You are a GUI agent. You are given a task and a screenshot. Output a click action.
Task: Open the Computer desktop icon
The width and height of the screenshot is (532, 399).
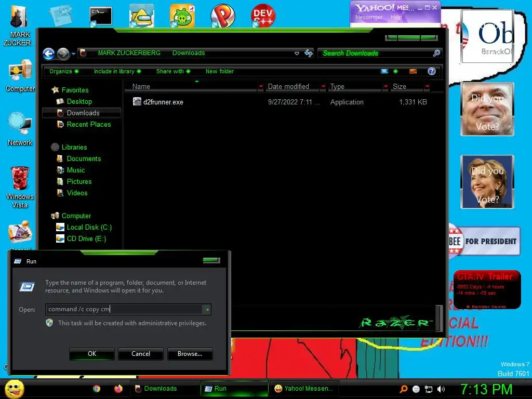[20, 76]
